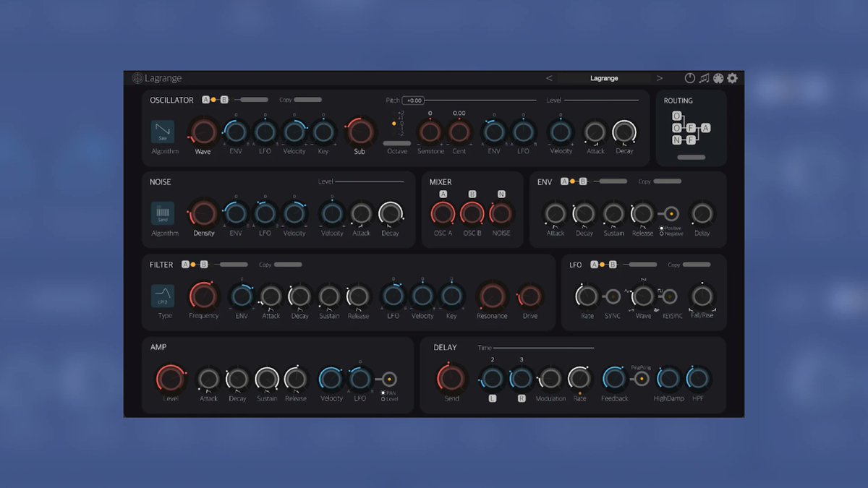
Task: Click the ENV section Delay knob
Action: (x=702, y=214)
